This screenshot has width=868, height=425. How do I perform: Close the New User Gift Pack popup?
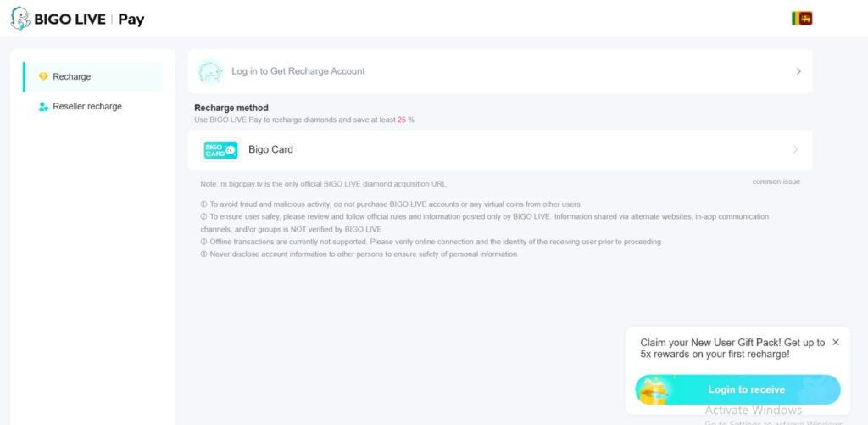pyautogui.click(x=836, y=342)
